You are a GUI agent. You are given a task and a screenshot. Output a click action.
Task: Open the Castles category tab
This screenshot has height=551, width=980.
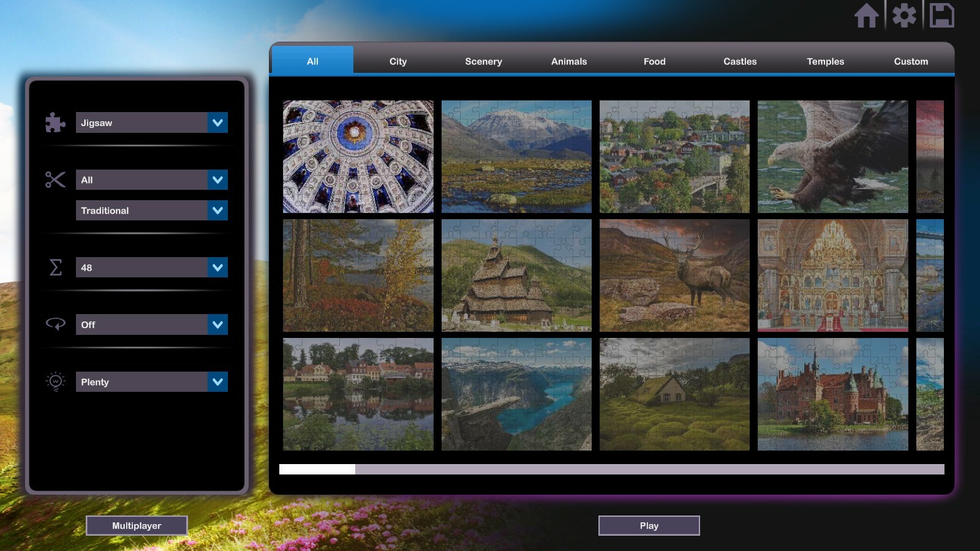[x=740, y=61]
